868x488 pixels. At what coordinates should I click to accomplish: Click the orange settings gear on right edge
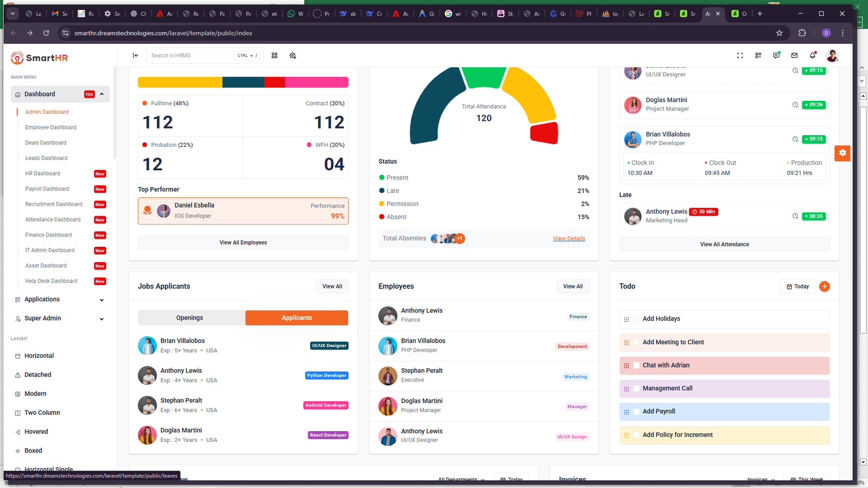[843, 153]
